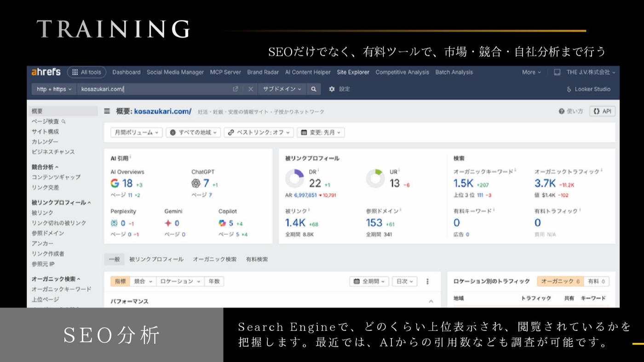Click the UR donut chart
644x362 pixels.
click(375, 178)
